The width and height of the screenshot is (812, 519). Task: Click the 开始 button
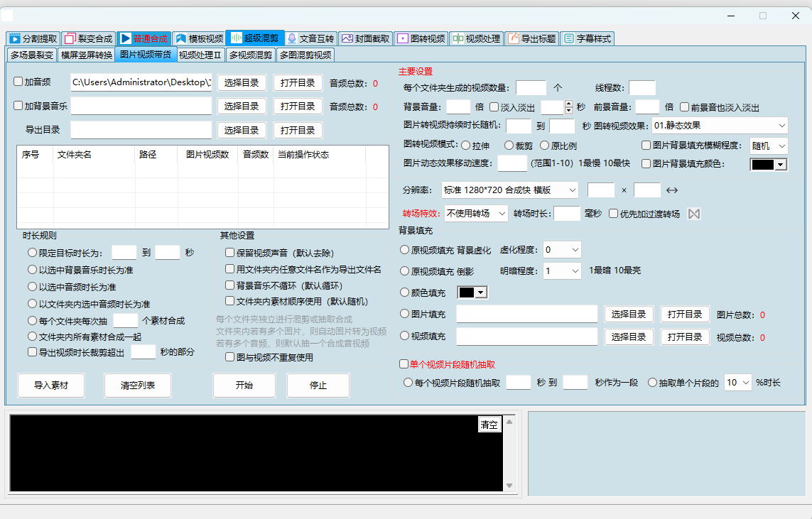point(244,386)
